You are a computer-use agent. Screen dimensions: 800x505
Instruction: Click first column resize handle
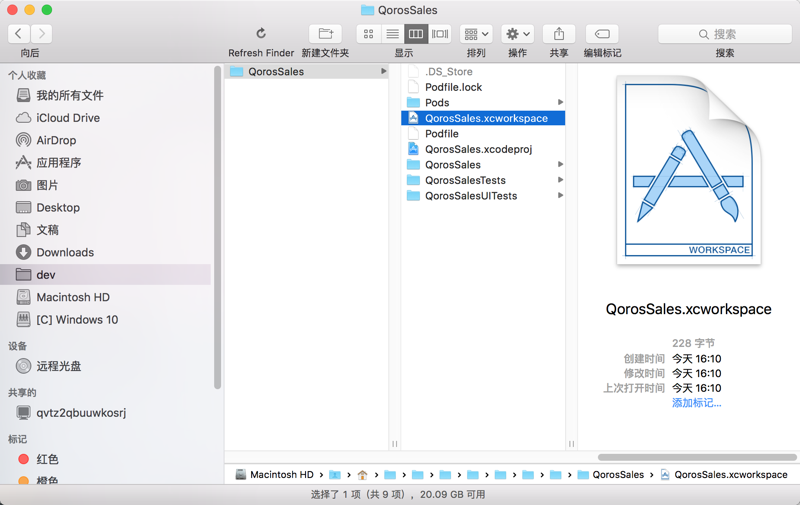point(394,444)
